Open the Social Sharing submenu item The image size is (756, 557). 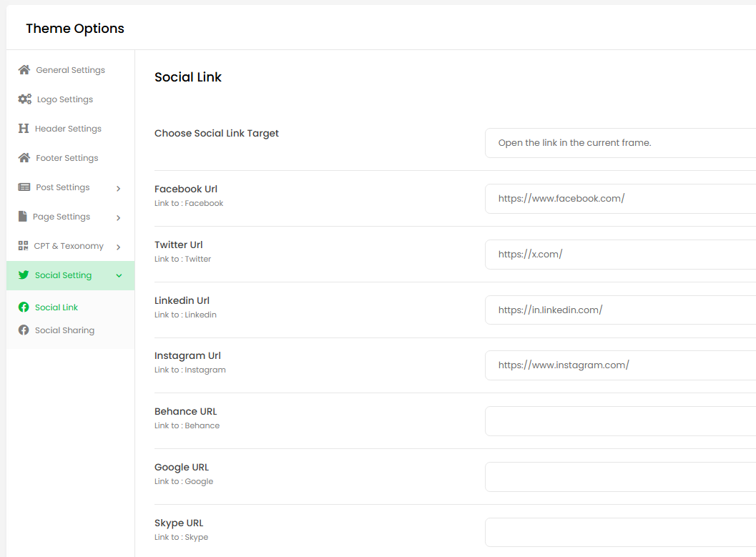click(x=64, y=330)
